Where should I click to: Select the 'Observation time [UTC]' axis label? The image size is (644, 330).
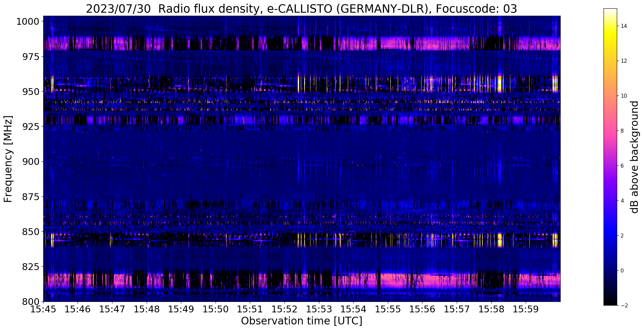(301, 321)
